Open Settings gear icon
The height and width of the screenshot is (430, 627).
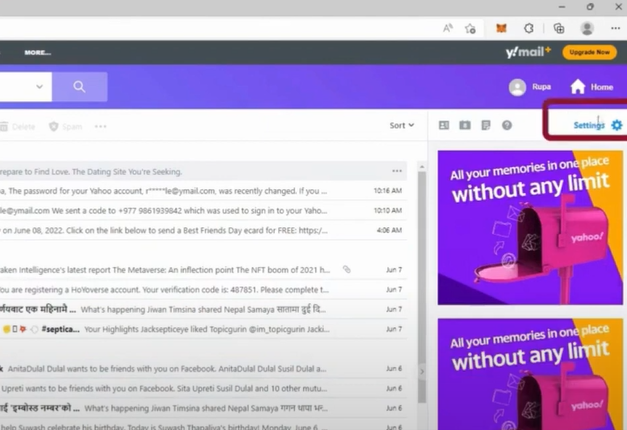pyautogui.click(x=617, y=125)
